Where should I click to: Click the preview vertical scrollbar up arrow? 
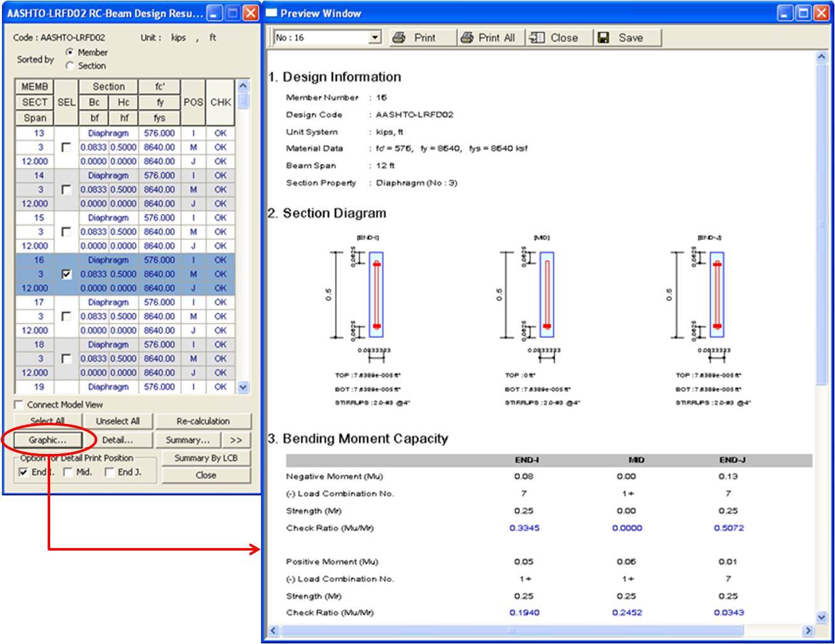click(821, 57)
